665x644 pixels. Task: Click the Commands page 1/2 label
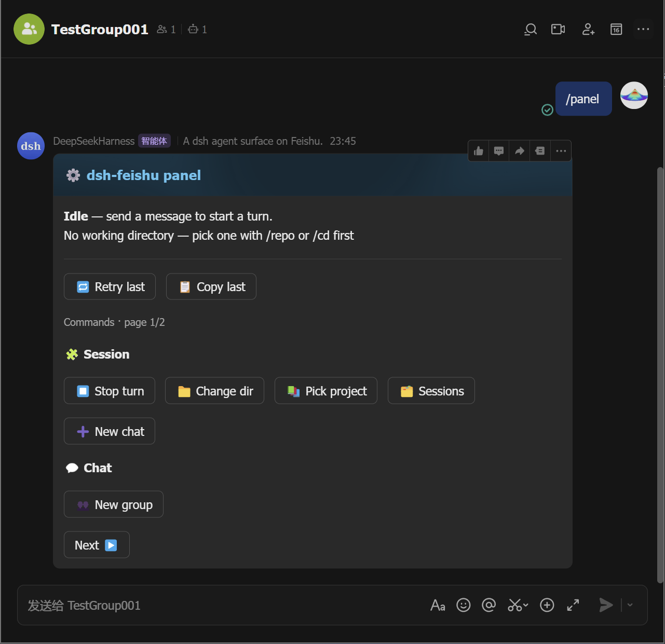coord(114,322)
